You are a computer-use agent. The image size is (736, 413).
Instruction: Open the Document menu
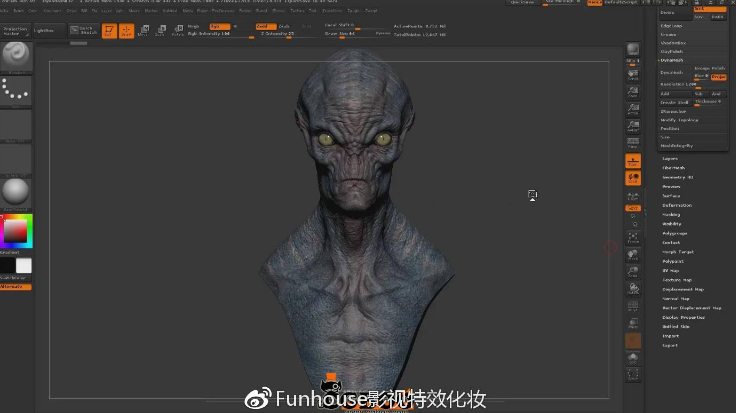(x=52, y=10)
